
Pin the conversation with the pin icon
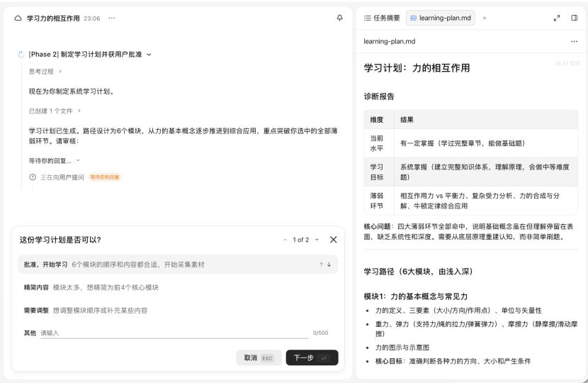pyautogui.click(x=340, y=18)
